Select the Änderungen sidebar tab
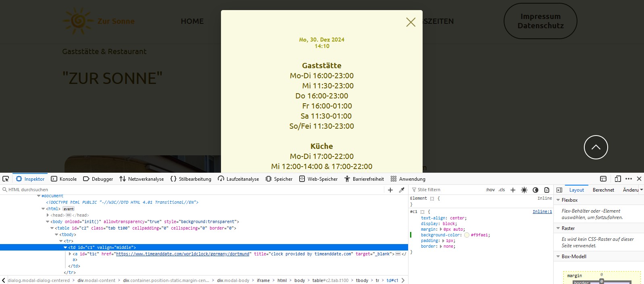 (630, 190)
